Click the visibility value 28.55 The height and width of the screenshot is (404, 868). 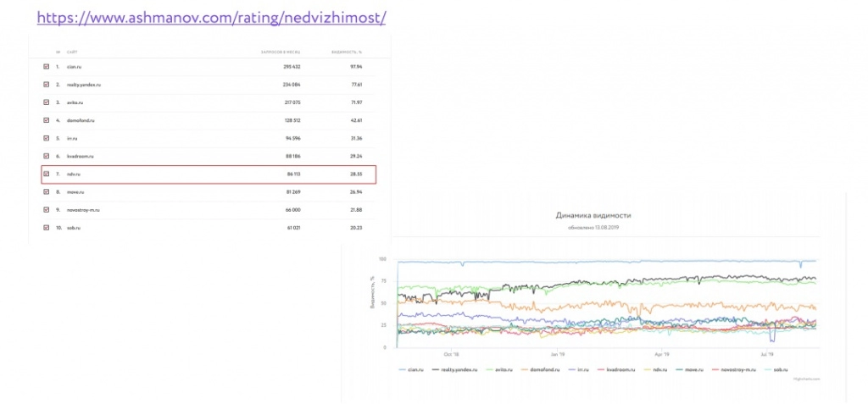click(355, 174)
